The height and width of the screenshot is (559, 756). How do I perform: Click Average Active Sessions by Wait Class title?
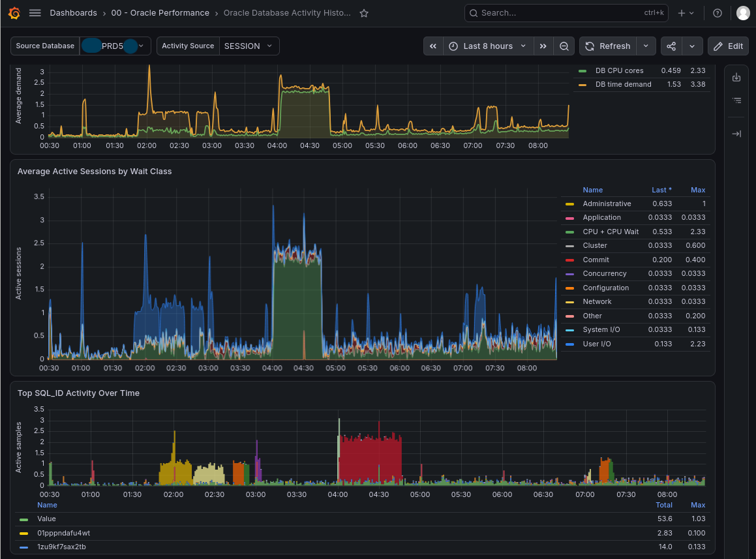[95, 171]
